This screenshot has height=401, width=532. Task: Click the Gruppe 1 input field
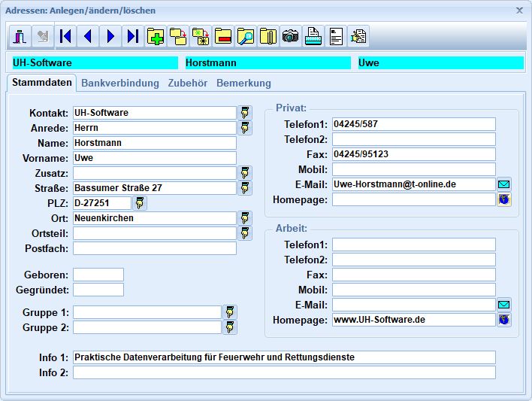click(147, 312)
